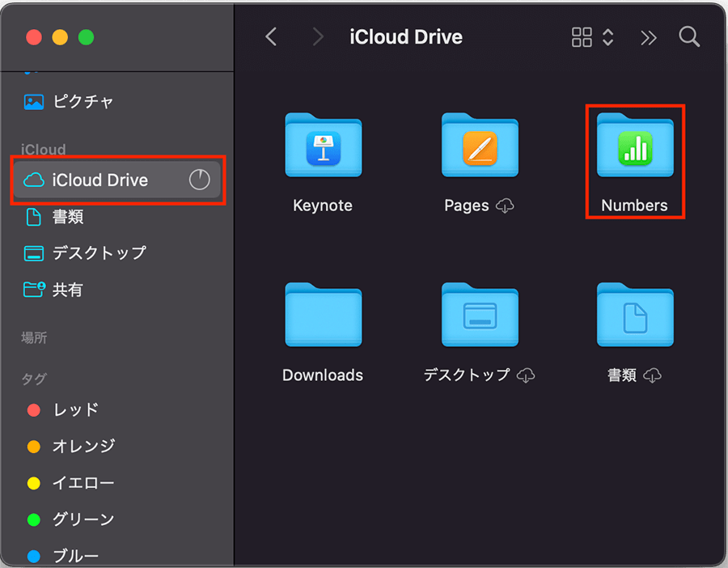Filter by the オレンジ tag
Viewport: 728px width, 568px height.
(117, 447)
